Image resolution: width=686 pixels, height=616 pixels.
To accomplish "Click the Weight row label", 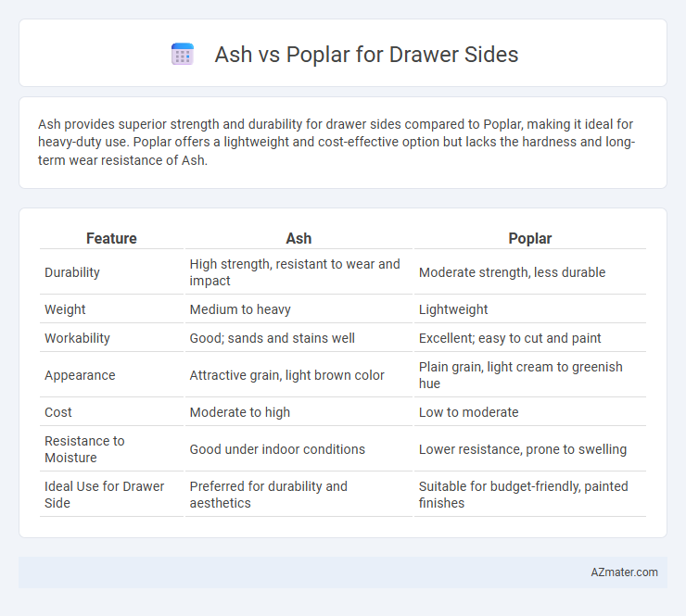I will (65, 309).
